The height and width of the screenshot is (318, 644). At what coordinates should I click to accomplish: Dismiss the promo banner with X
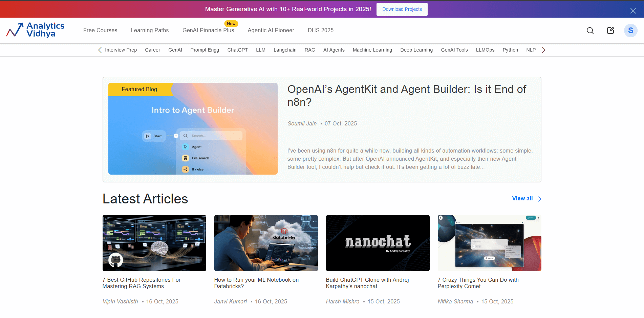(x=633, y=11)
